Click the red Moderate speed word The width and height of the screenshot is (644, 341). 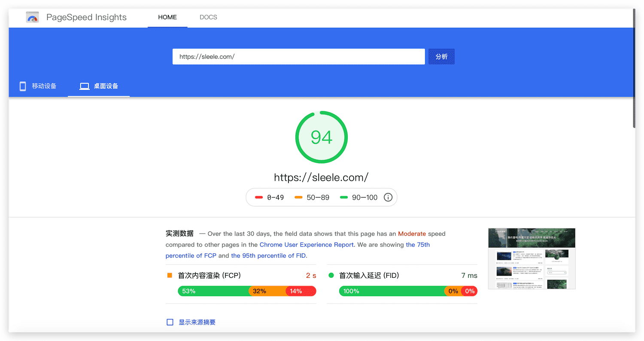(x=412, y=234)
